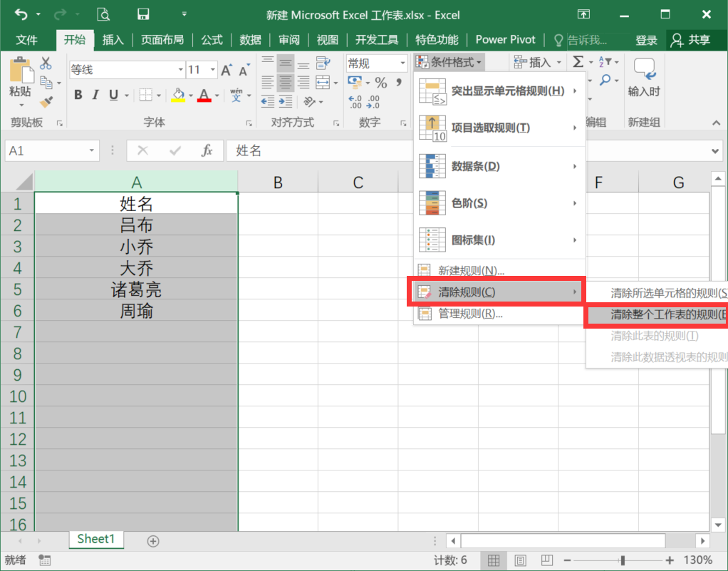Collapse the ribbon with the chevron
Screen dimensions: 728x571
[717, 123]
